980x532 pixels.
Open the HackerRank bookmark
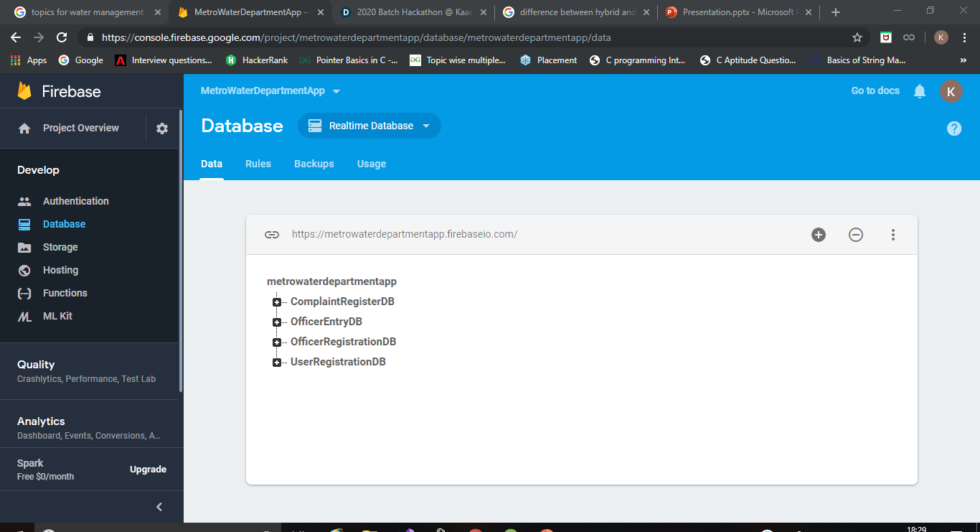[257, 60]
